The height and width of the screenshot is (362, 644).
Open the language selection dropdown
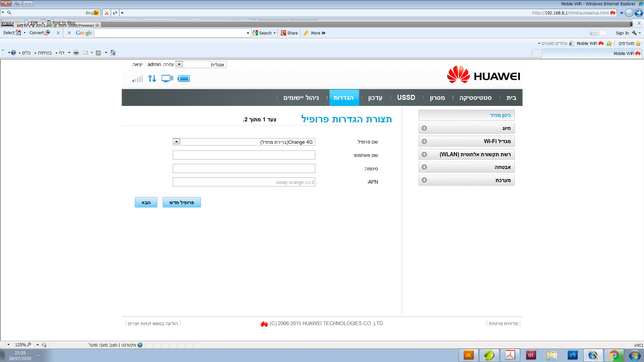[179, 64]
